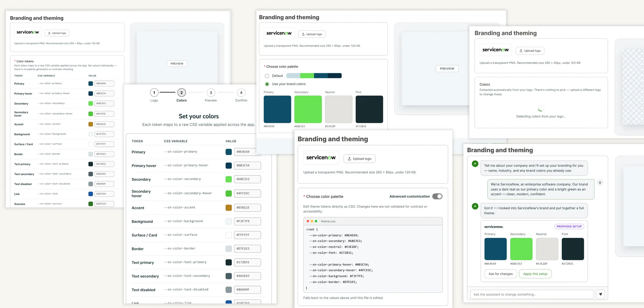Click the "theme.css" file name in the editor header

(328, 222)
